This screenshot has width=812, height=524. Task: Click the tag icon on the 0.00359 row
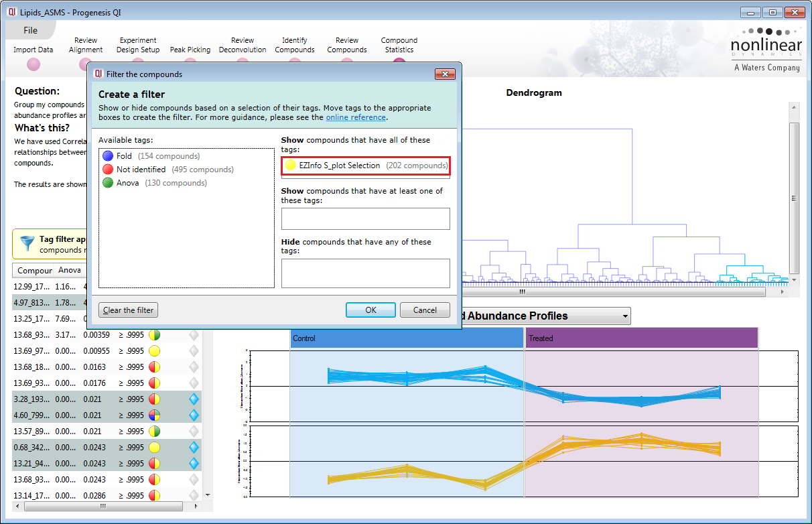pyautogui.click(x=154, y=334)
